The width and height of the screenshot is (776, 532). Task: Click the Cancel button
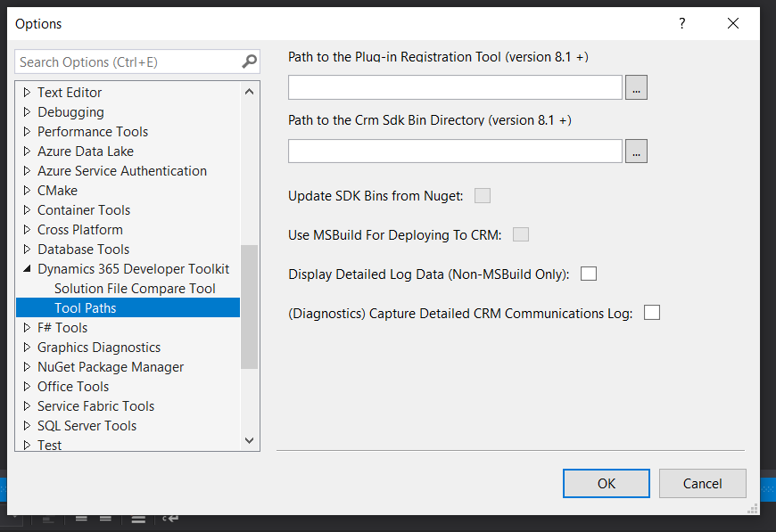point(702,484)
